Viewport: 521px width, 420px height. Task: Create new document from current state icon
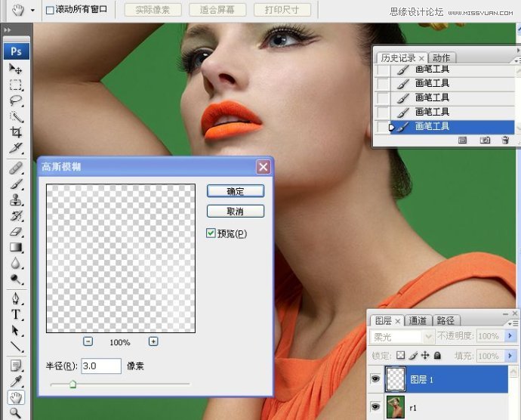point(462,140)
